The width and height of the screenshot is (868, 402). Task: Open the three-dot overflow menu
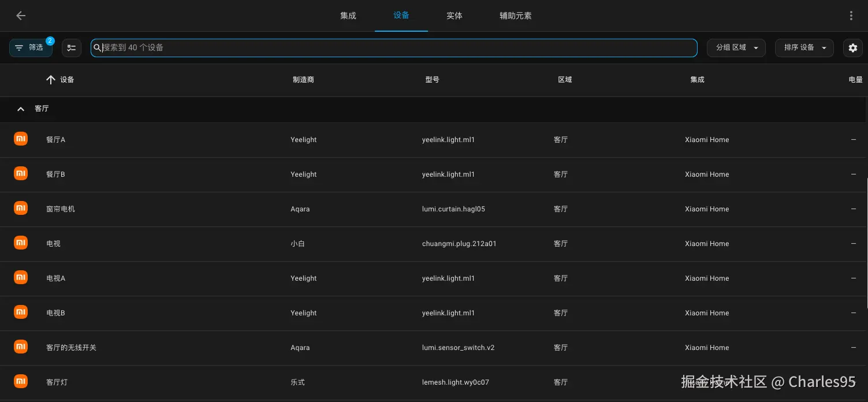coord(851,15)
